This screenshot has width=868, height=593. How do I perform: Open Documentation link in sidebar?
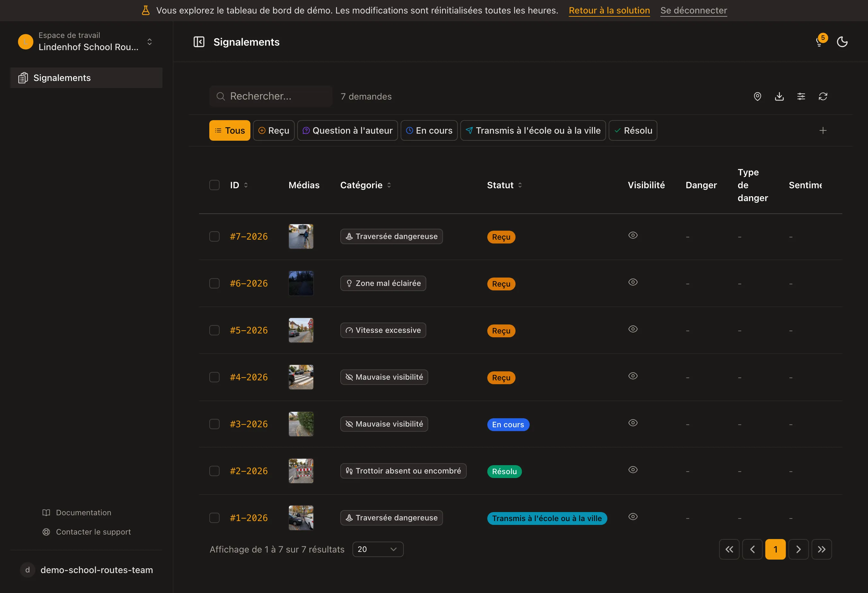77,513
